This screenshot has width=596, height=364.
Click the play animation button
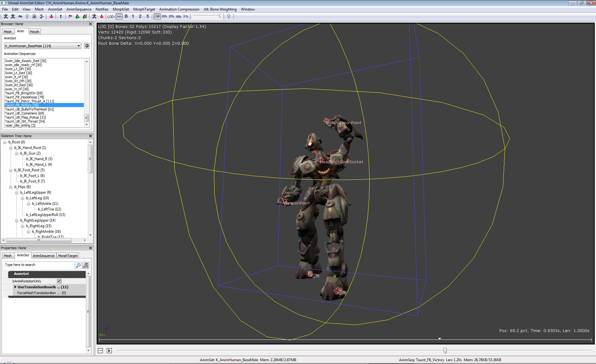coord(109,351)
